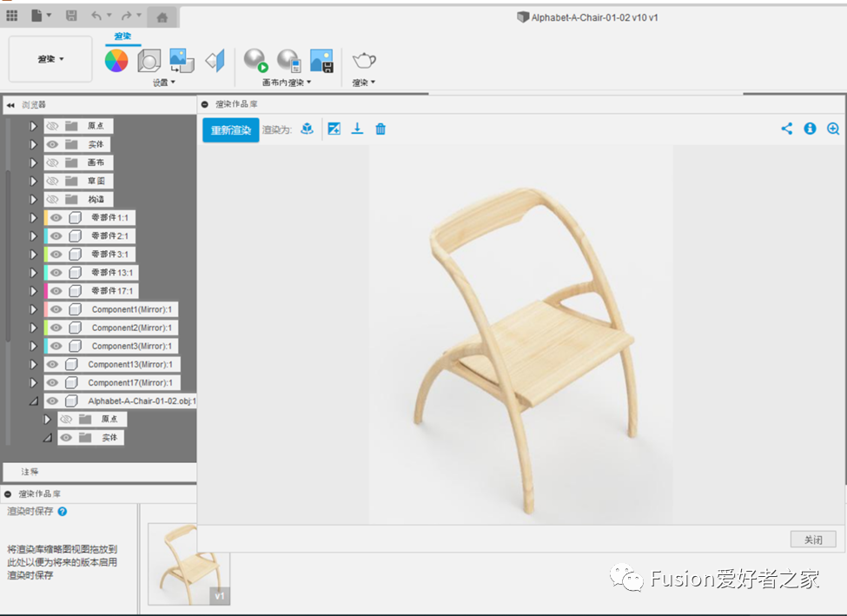Image resolution: width=847 pixels, height=616 pixels.
Task: Click the Capture Image save icon
Action: 321,60
